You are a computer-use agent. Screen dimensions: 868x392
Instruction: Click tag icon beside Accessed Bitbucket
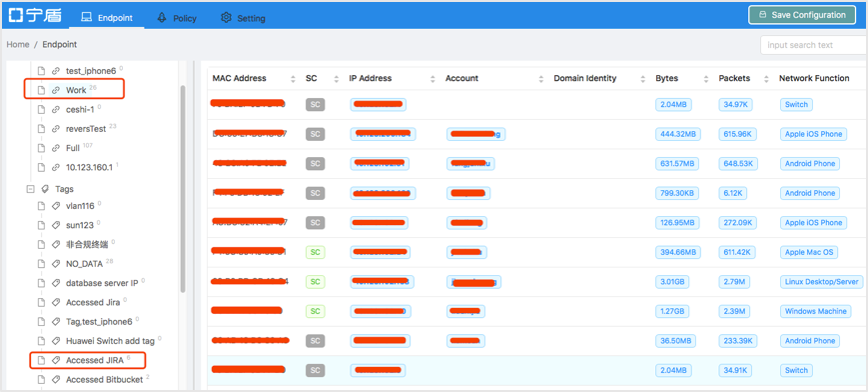55,380
